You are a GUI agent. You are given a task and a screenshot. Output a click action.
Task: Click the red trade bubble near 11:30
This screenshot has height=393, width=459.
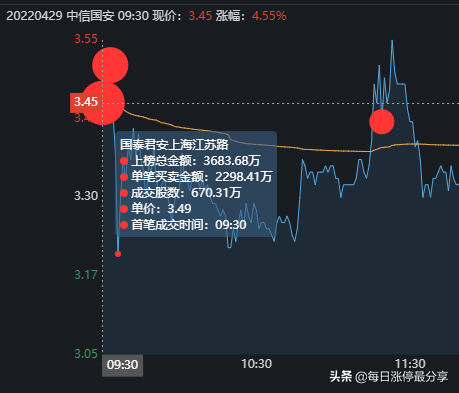382,122
